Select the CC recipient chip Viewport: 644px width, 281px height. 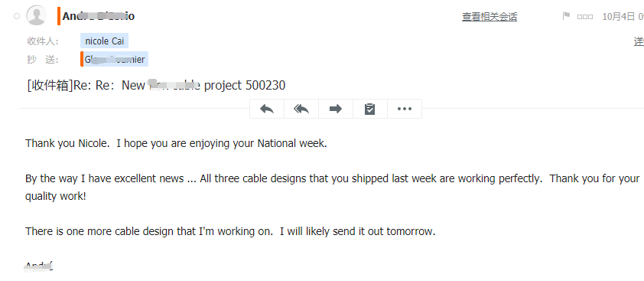click(115, 59)
